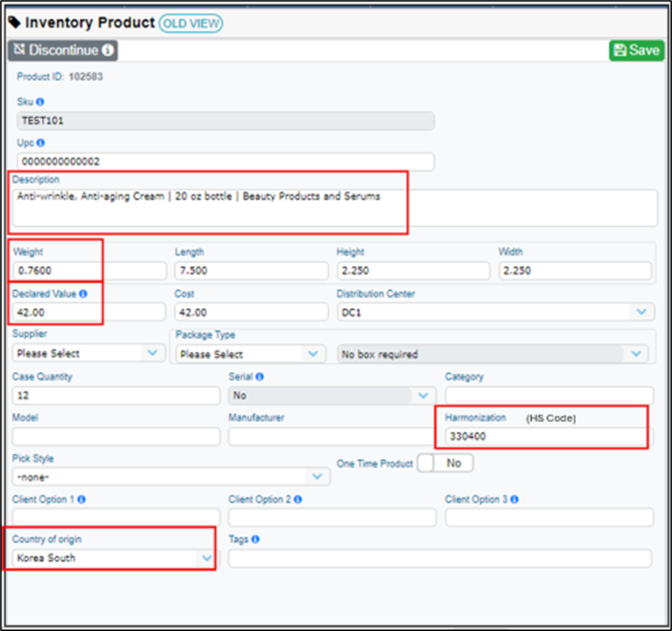Click the Discontinue button
This screenshot has width=672, height=631.
pos(63,51)
